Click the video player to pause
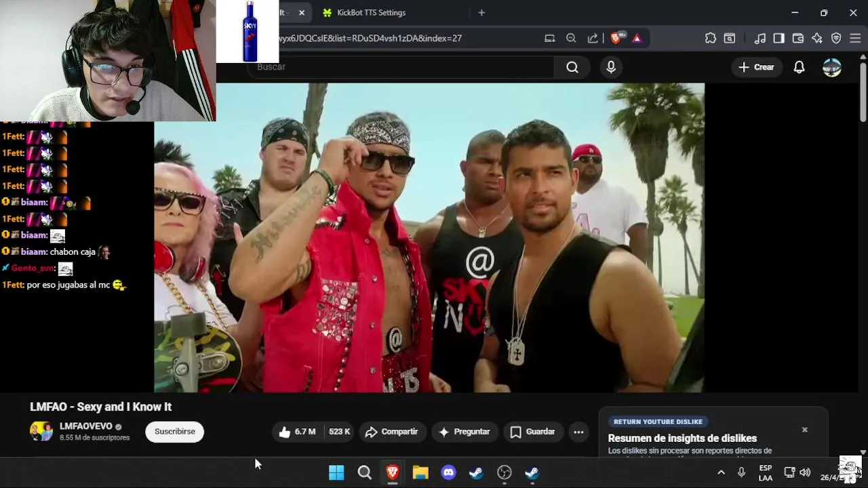The height and width of the screenshot is (488, 868). (429, 237)
